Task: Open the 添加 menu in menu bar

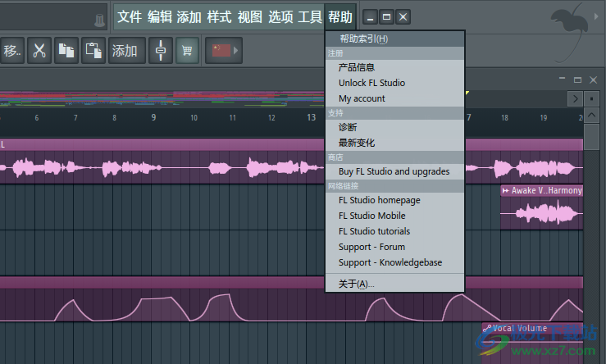Action: (x=189, y=17)
